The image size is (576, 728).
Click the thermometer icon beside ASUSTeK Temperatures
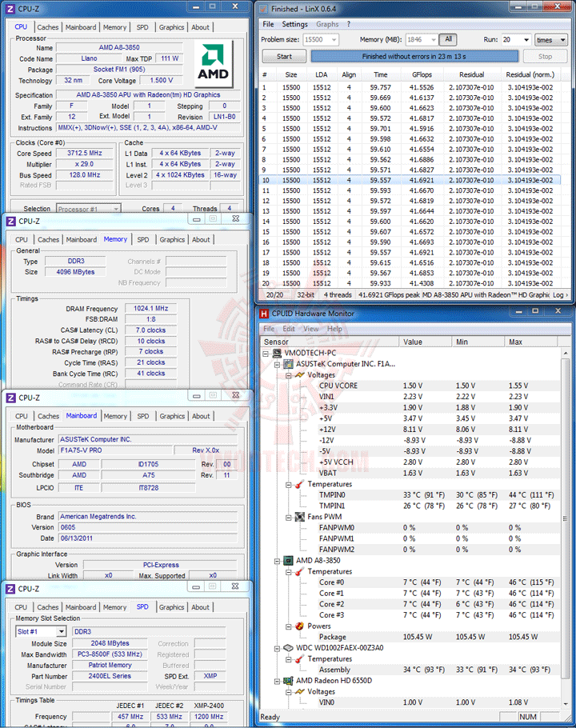tap(300, 484)
